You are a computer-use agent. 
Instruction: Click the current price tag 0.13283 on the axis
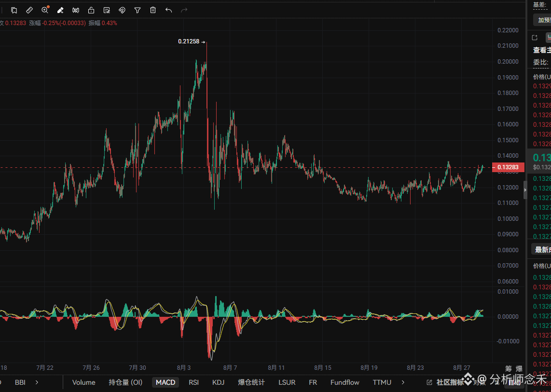coord(509,167)
